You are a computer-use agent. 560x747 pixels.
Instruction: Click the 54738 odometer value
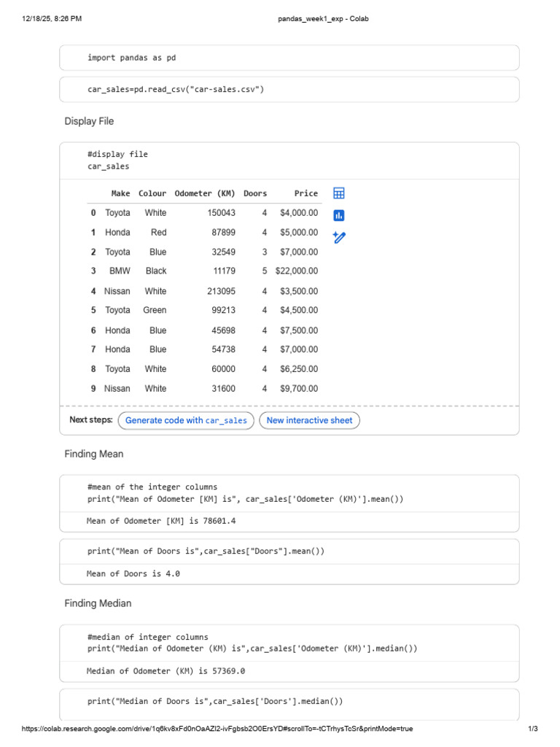coord(223,349)
